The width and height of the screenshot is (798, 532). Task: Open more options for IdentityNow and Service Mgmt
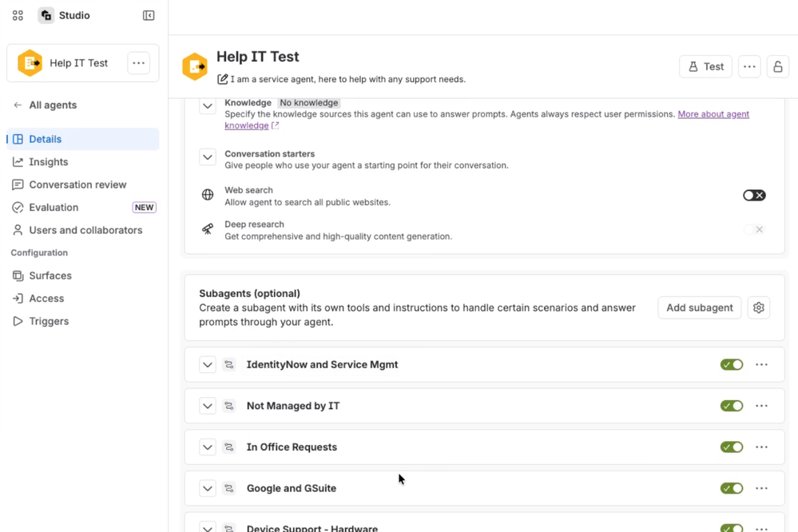[761, 364]
